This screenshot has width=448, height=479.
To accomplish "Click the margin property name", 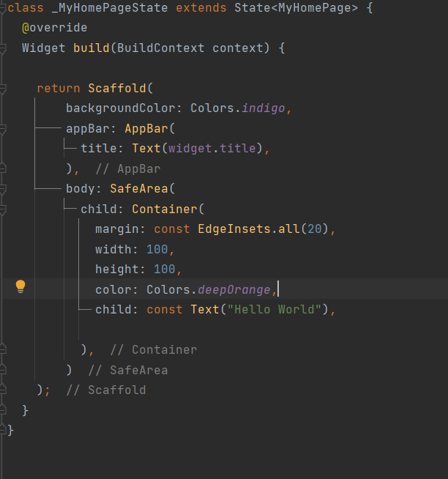I will pos(116,229).
